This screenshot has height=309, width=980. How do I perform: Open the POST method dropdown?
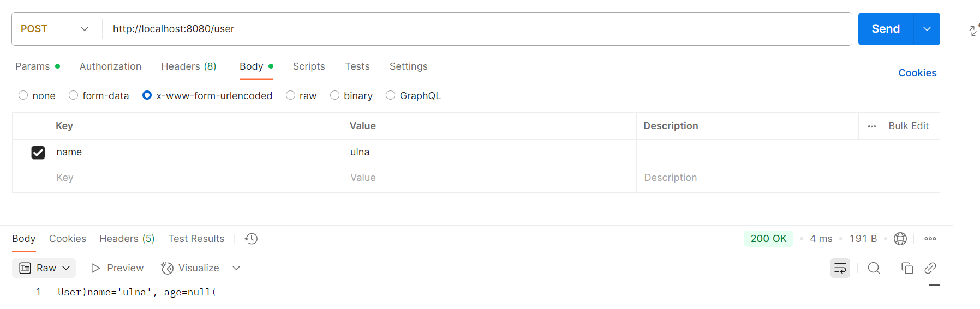pos(55,29)
